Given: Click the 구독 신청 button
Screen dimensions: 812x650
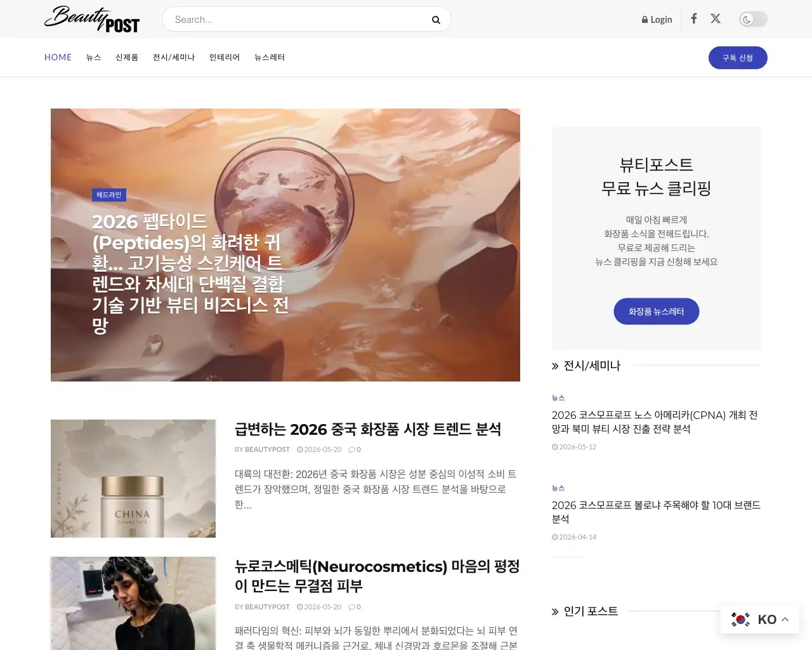Looking at the screenshot, I should click(738, 58).
